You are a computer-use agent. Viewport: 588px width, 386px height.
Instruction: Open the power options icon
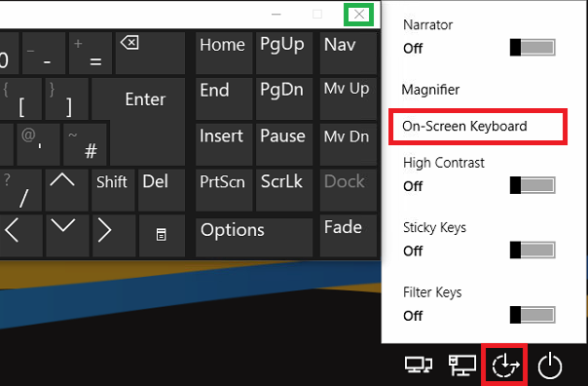(550, 366)
